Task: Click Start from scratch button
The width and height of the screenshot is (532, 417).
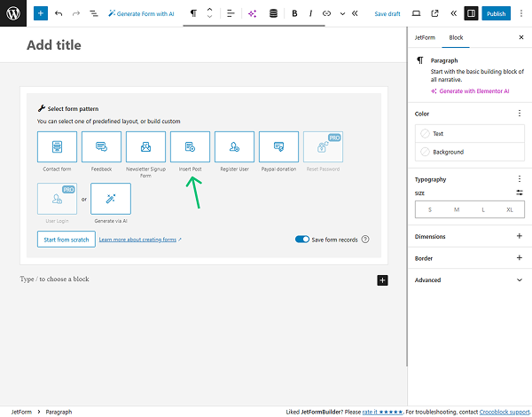Action: (x=65, y=240)
